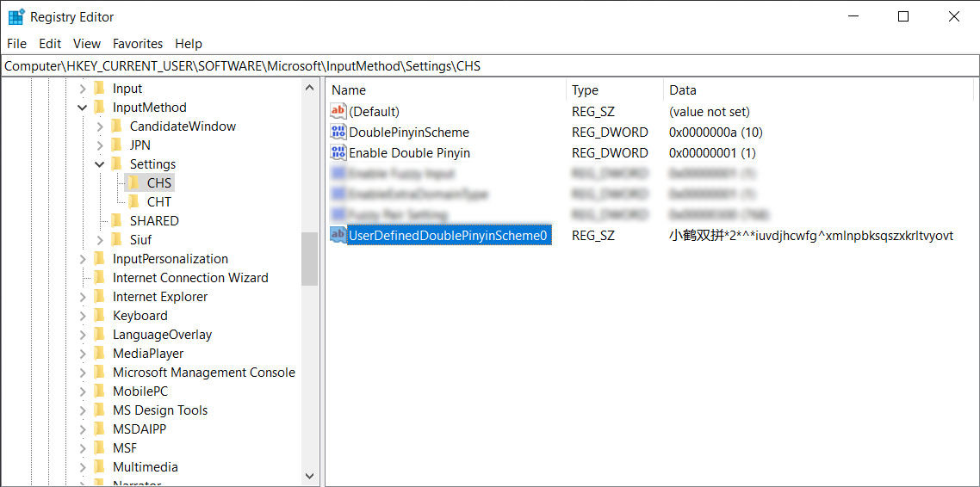Click the tree pane scrollbar thumb

pos(309,258)
